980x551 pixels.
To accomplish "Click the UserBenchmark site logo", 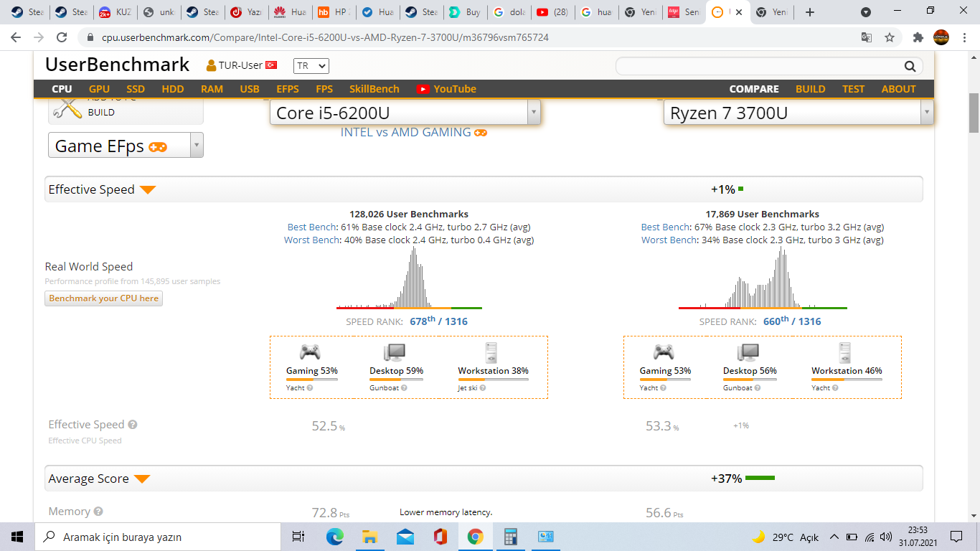I will (x=117, y=65).
